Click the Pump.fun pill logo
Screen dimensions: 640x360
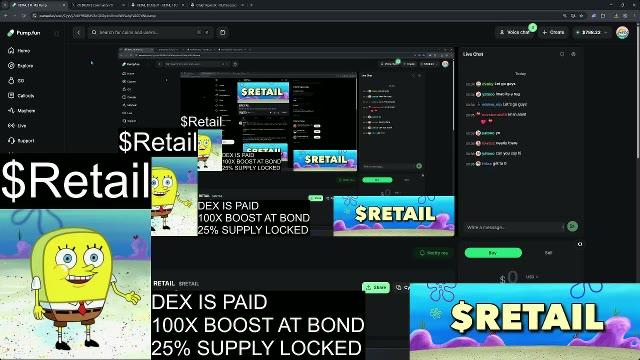click(11, 33)
